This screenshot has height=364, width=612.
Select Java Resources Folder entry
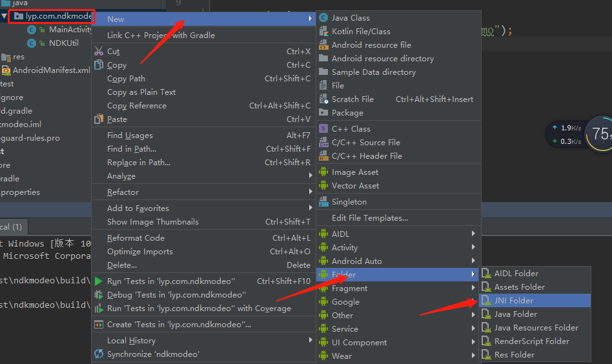pyautogui.click(x=535, y=328)
